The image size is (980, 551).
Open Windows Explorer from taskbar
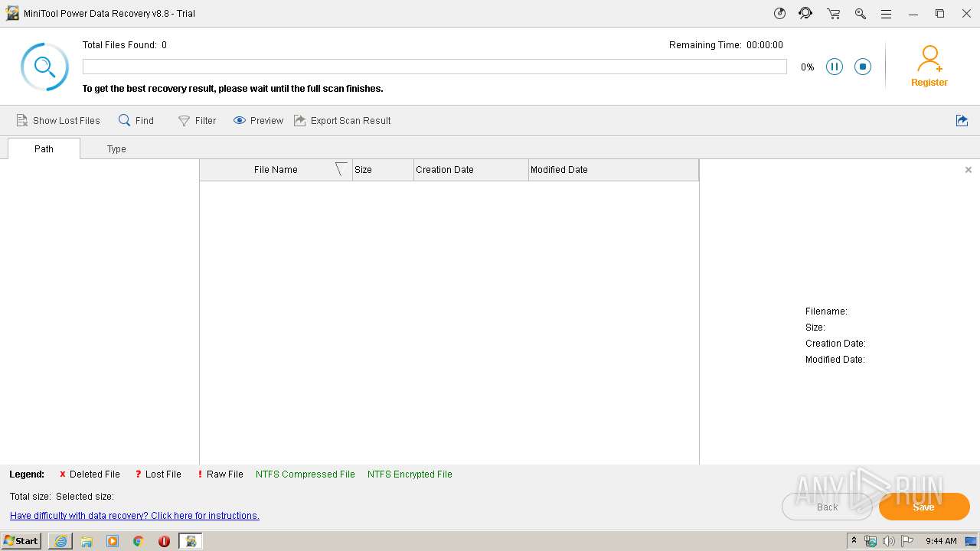[x=87, y=541]
